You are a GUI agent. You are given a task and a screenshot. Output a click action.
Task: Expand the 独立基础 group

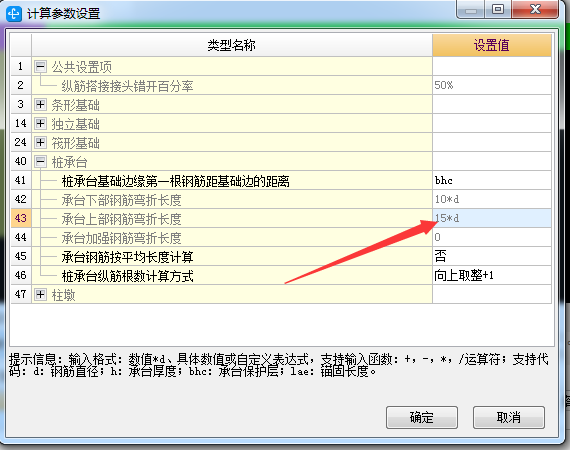click(x=40, y=124)
